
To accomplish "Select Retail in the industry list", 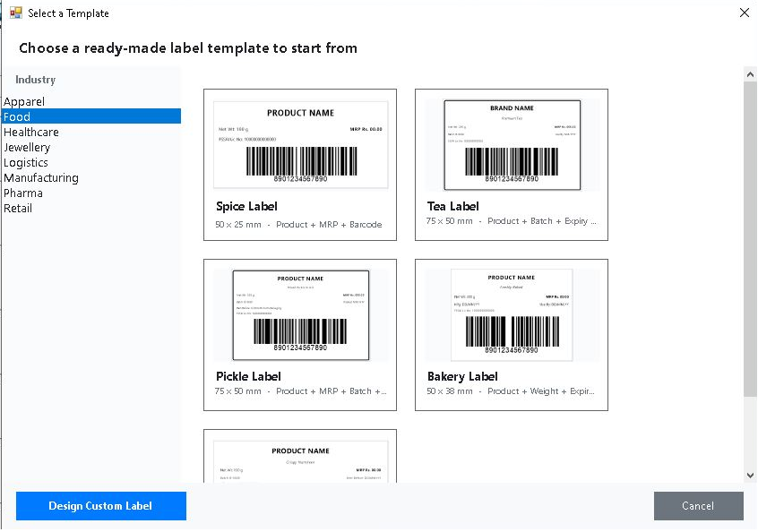I will click(91, 209).
